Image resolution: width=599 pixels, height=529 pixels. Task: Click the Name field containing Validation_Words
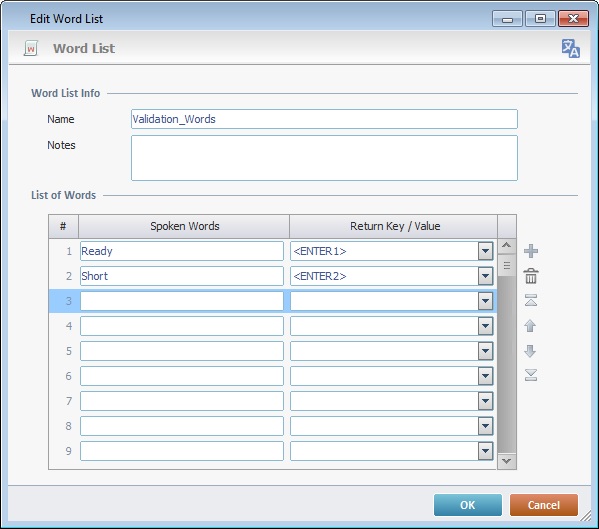324,119
